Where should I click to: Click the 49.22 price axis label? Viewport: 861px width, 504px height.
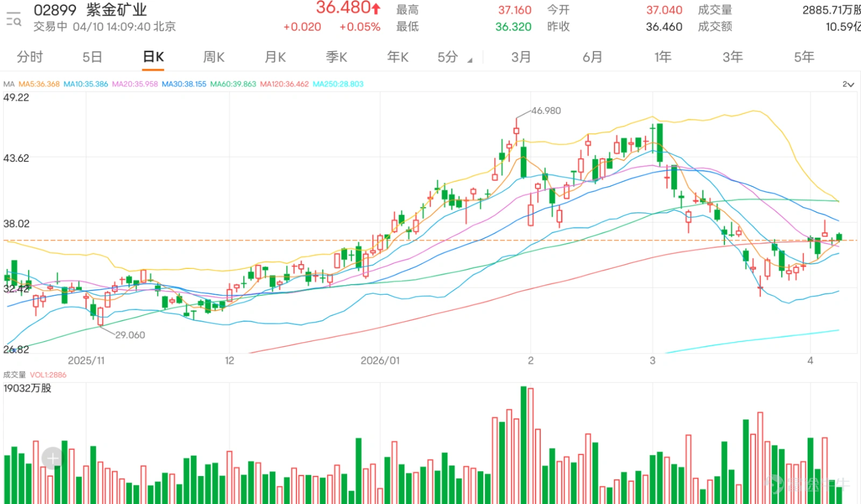(x=16, y=97)
